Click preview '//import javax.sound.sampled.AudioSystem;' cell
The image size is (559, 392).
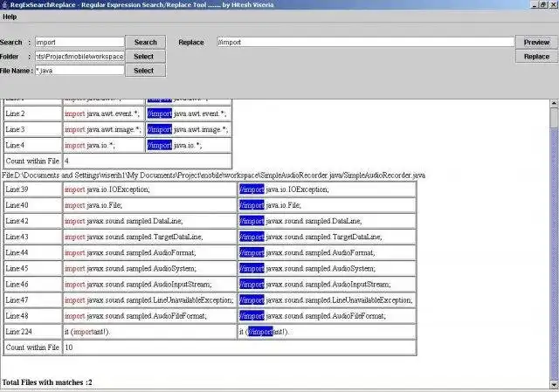[327, 268]
